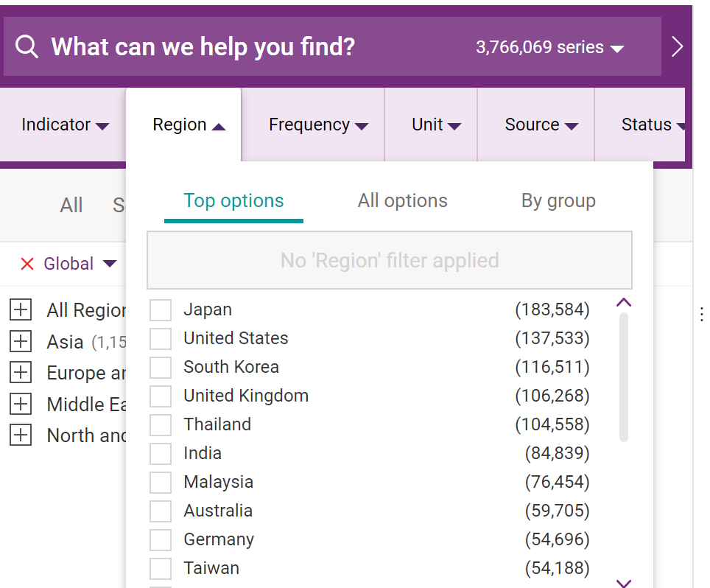Submit search with the right arrow button
This screenshot has height=588, width=710.
click(x=677, y=46)
